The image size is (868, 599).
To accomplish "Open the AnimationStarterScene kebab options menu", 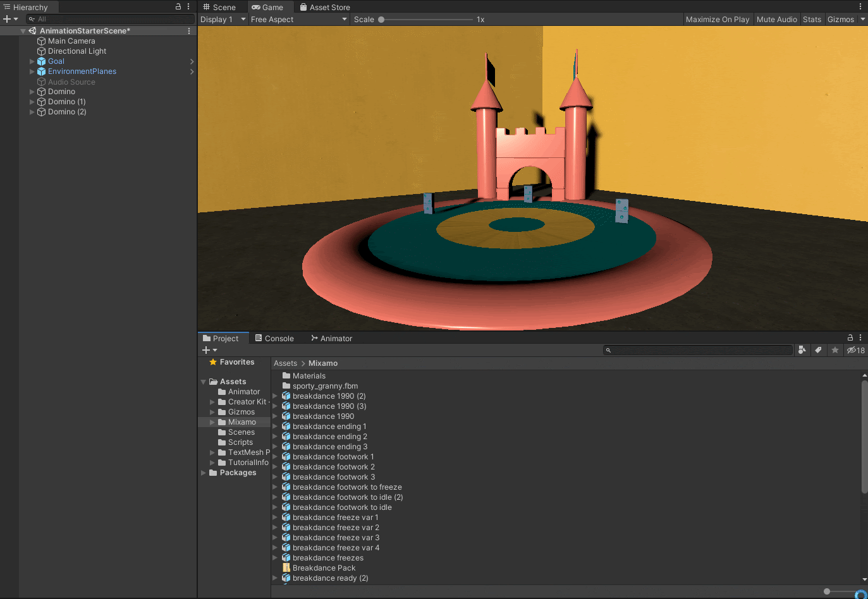I will coord(188,30).
